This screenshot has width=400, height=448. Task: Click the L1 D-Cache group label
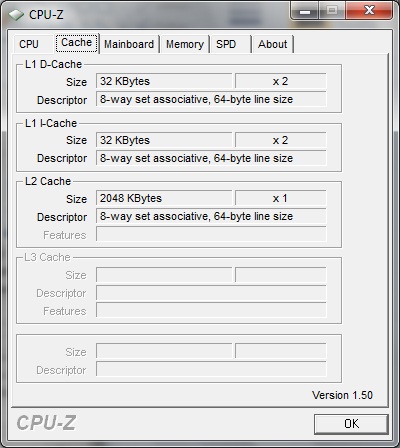(x=53, y=64)
